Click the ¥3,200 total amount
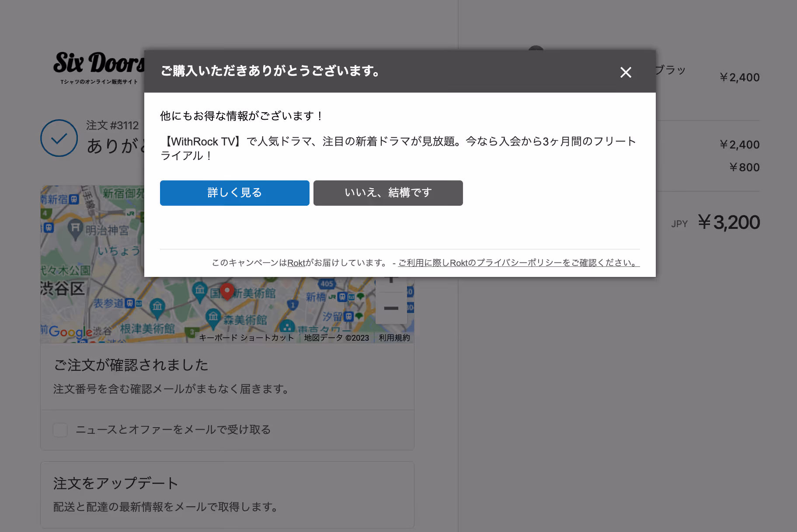The image size is (797, 532). click(x=729, y=222)
